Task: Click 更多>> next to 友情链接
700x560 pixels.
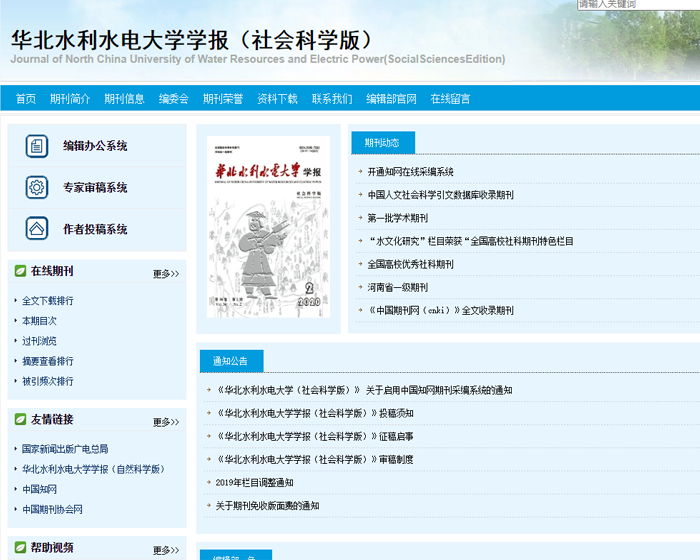Action: tap(166, 422)
